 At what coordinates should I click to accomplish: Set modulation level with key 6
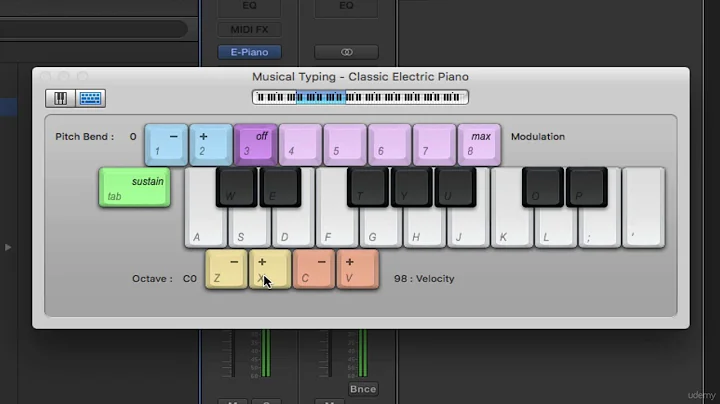point(389,145)
